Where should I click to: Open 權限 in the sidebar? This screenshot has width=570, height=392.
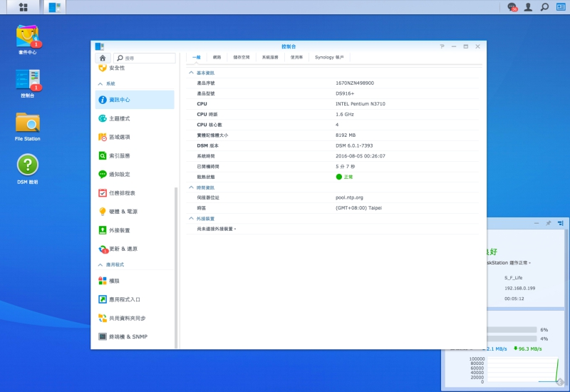[135, 281]
